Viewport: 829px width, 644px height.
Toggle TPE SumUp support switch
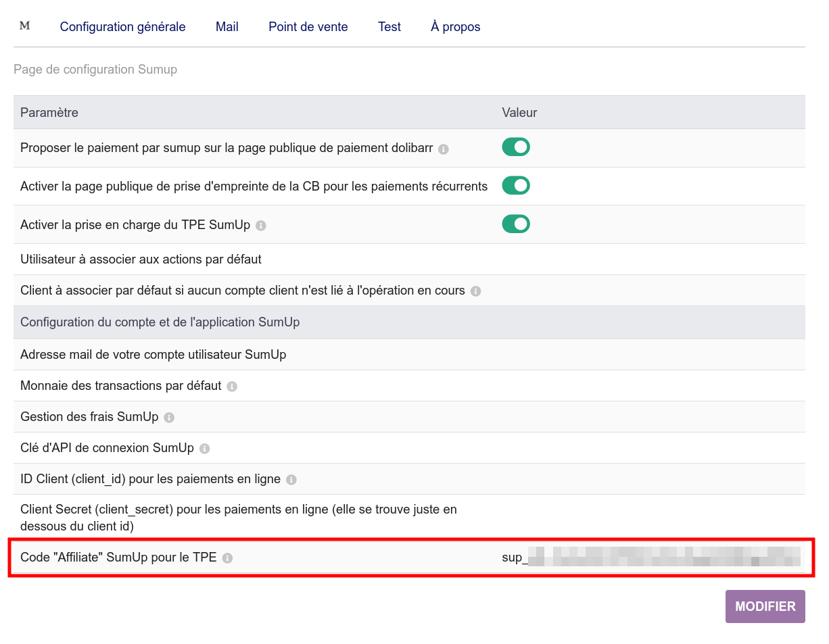coord(516,224)
